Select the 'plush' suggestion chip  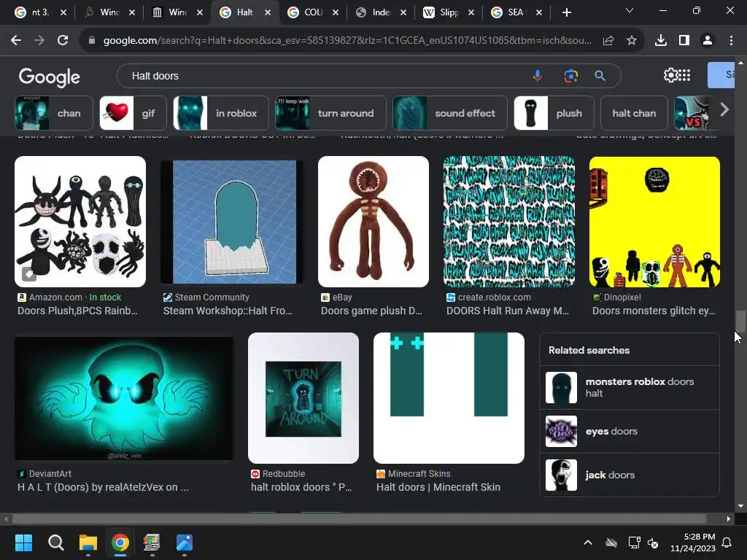pos(554,113)
